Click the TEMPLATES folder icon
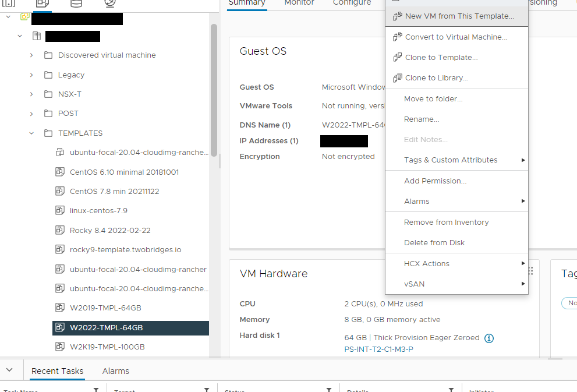The height and width of the screenshot is (392, 577). pos(48,133)
